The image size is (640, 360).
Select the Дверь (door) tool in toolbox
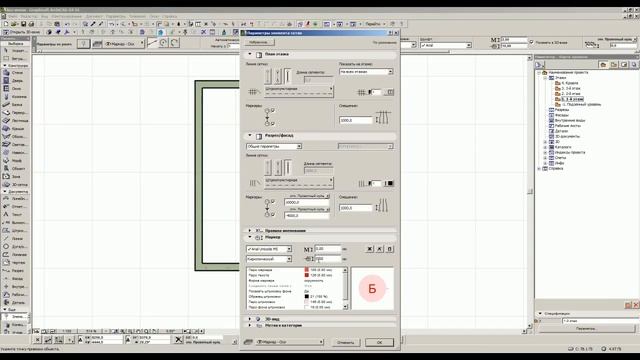(16, 80)
